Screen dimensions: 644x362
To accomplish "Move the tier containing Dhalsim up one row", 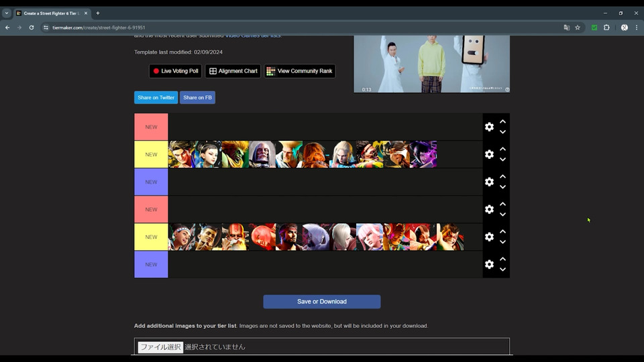I will (x=502, y=231).
